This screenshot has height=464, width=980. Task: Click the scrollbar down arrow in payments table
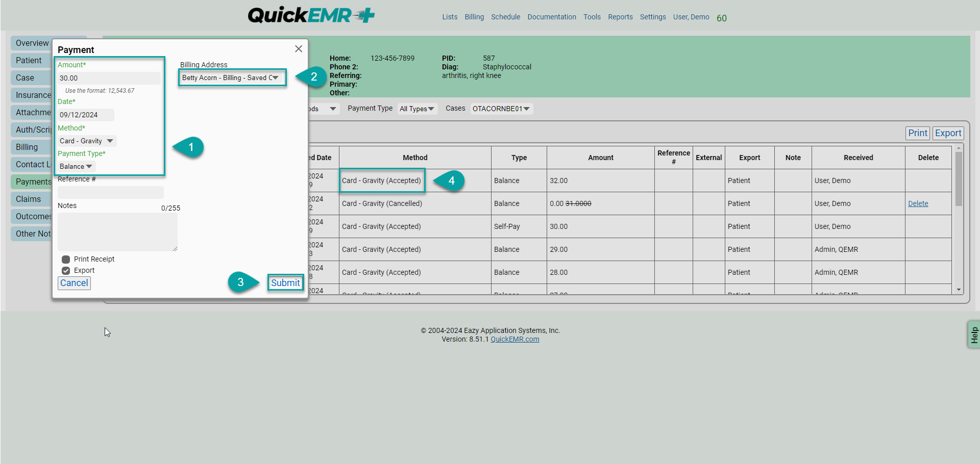pos(959,290)
